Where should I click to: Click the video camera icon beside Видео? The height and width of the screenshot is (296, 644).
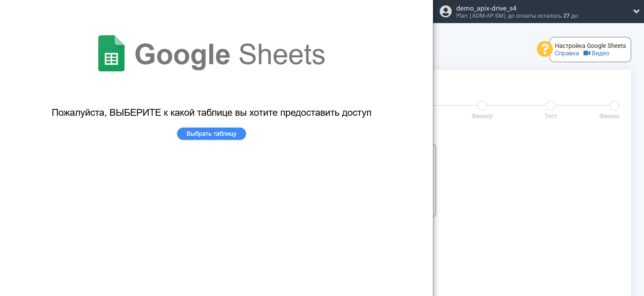[587, 53]
